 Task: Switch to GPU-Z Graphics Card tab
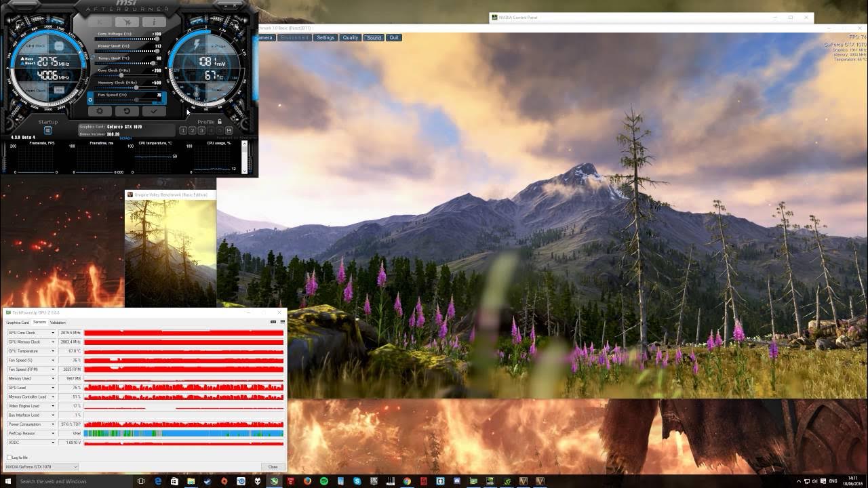(x=18, y=323)
